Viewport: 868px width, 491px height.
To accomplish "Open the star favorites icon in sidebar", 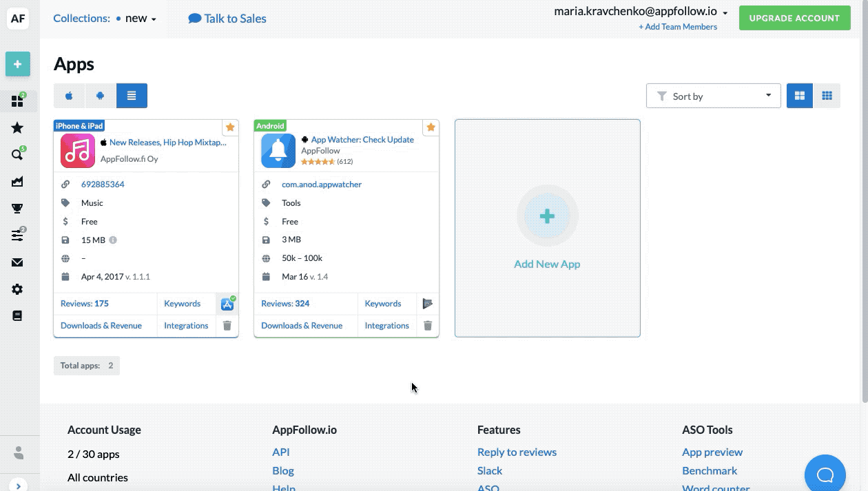I will pyautogui.click(x=18, y=128).
